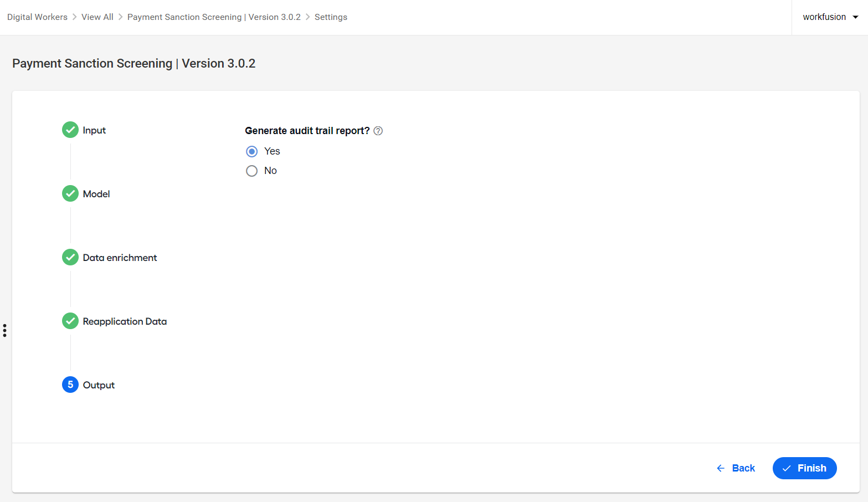Click the Data enrichment step checkmark icon
This screenshot has height=502, width=868.
[70, 257]
